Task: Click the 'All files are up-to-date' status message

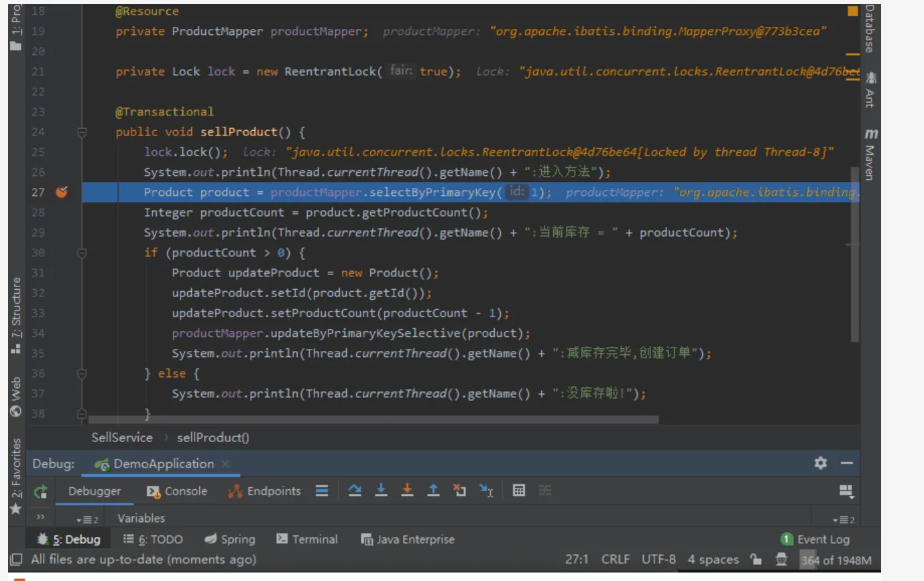Action: click(143, 560)
